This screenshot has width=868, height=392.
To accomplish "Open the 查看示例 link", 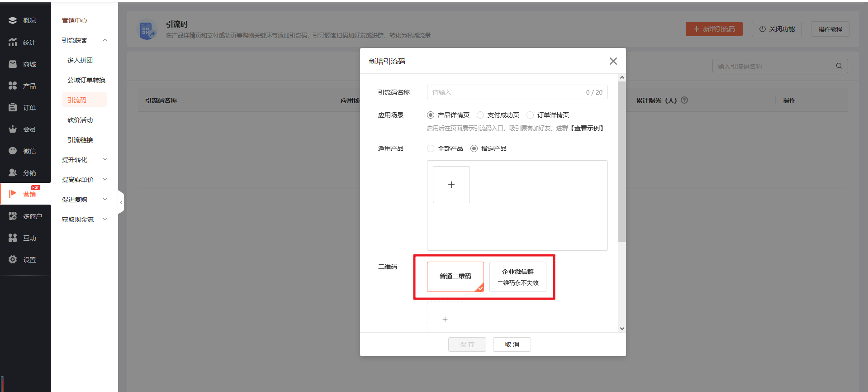I will tap(587, 128).
